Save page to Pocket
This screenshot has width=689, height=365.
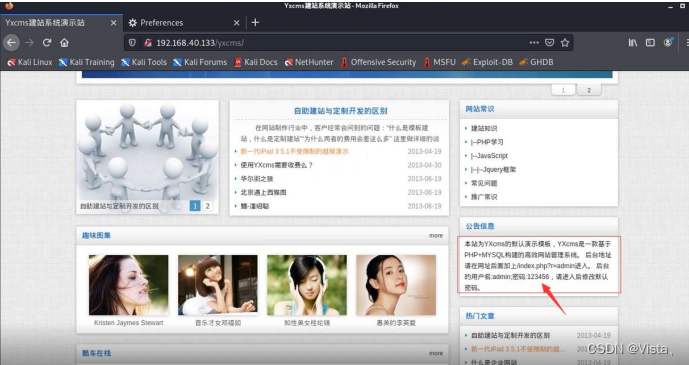click(x=549, y=43)
